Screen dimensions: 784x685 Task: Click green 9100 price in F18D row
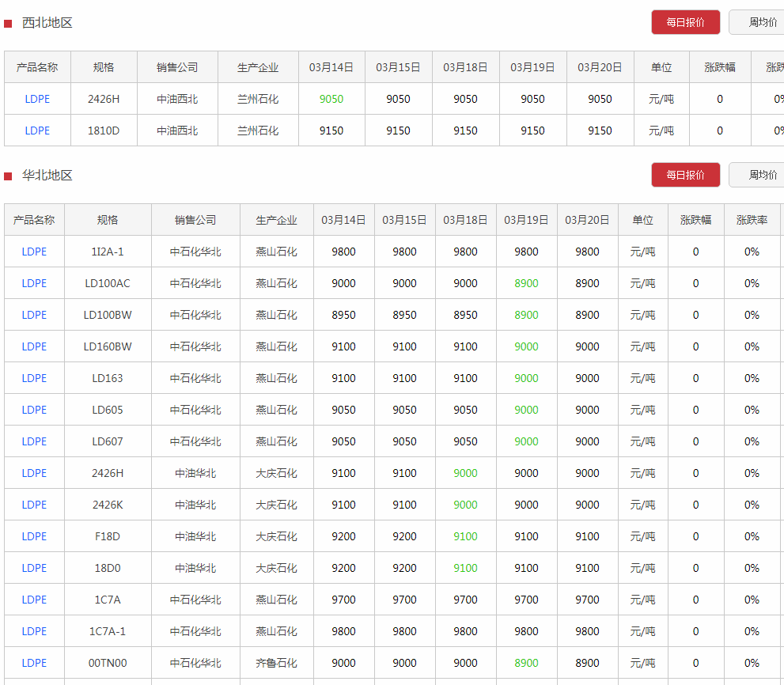pyautogui.click(x=465, y=536)
